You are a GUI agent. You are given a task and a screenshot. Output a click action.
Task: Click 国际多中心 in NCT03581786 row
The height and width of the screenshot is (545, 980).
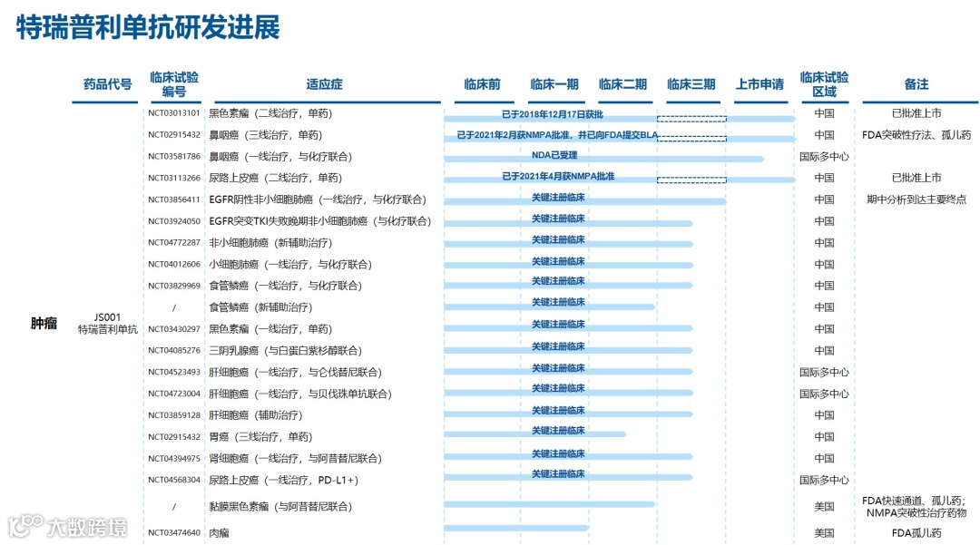coord(824,157)
